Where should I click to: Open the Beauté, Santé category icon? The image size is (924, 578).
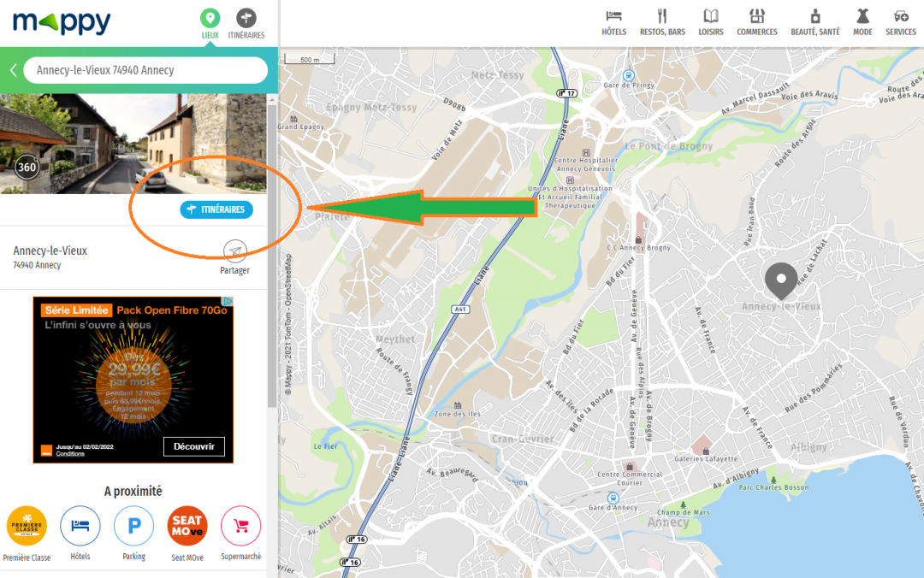pyautogui.click(x=814, y=22)
